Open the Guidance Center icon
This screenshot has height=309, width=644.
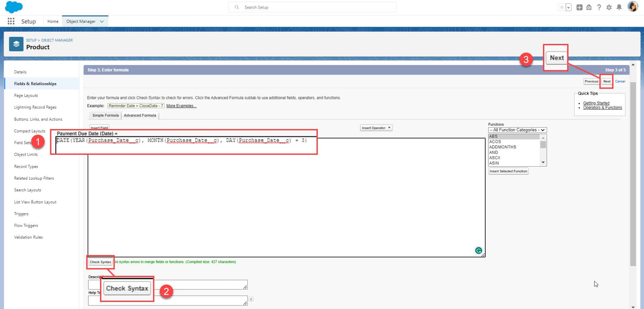pyautogui.click(x=589, y=7)
